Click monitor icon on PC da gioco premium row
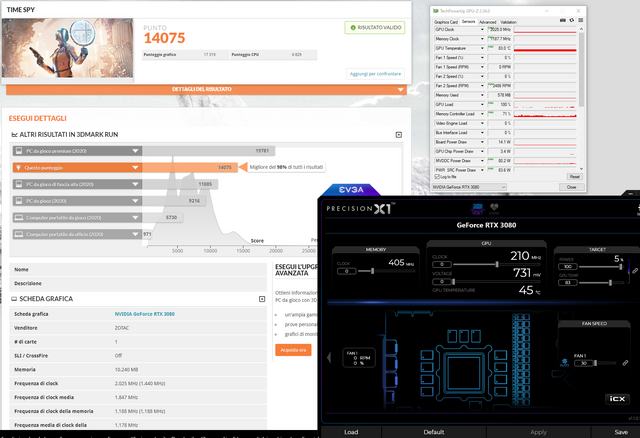 tap(19, 151)
